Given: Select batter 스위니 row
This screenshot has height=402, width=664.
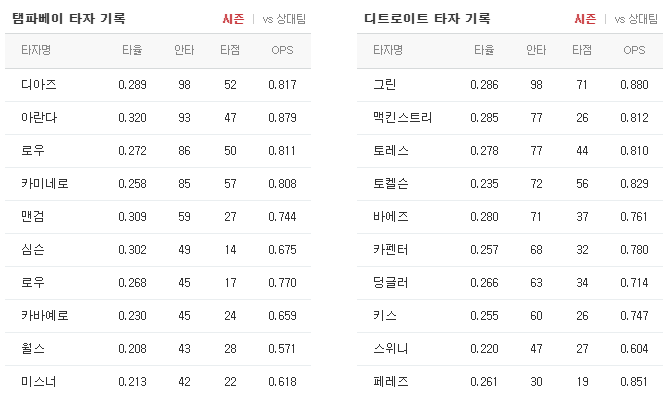Looking at the screenshot, I should click(510, 349).
